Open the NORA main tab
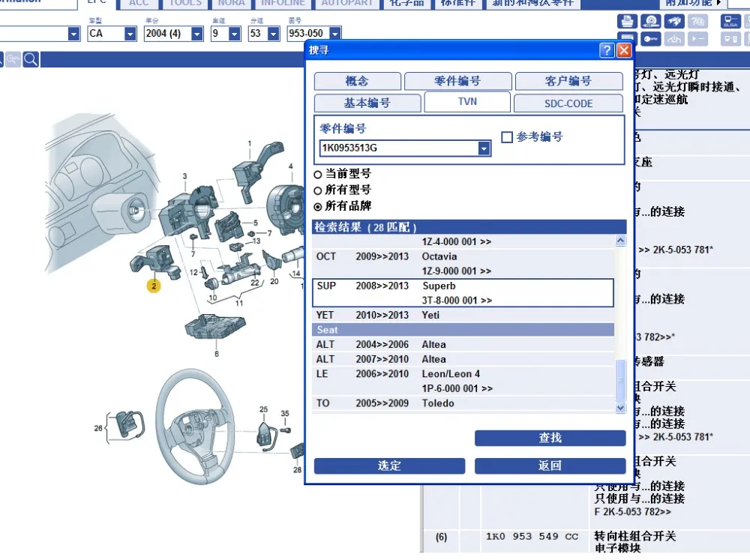 [232, 4]
